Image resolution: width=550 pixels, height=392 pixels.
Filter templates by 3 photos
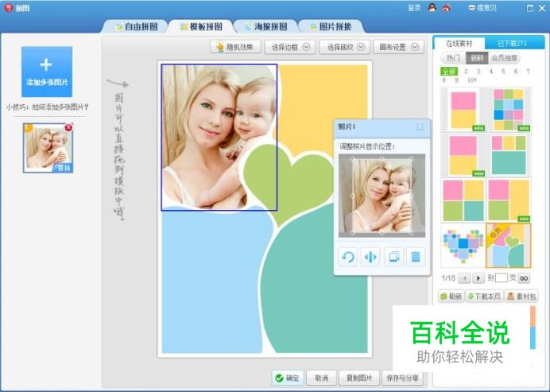click(x=478, y=72)
